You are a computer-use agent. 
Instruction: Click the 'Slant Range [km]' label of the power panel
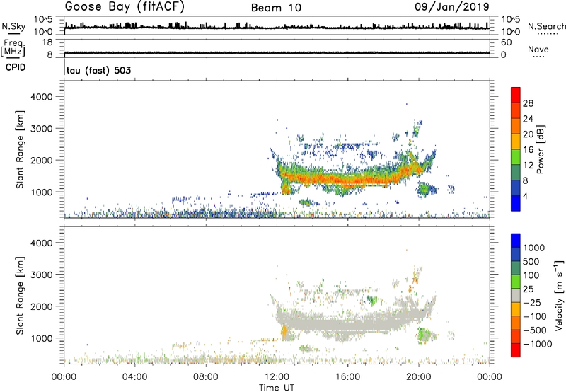point(20,149)
